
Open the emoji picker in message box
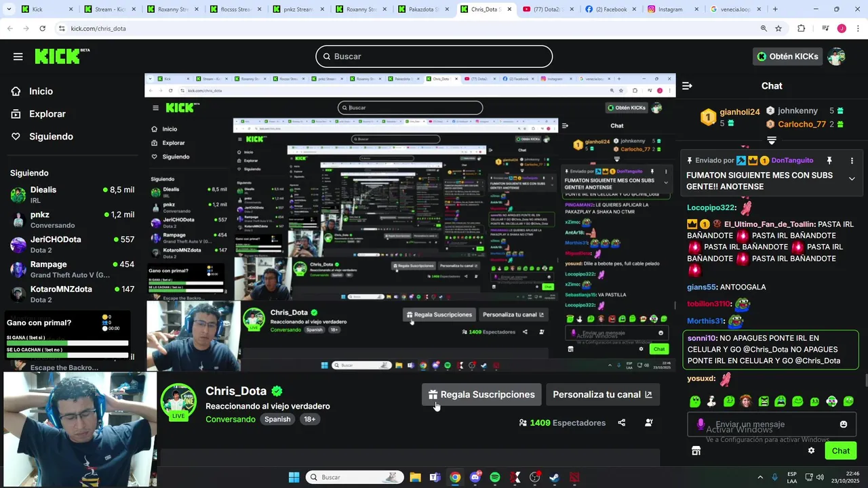pos(844,424)
